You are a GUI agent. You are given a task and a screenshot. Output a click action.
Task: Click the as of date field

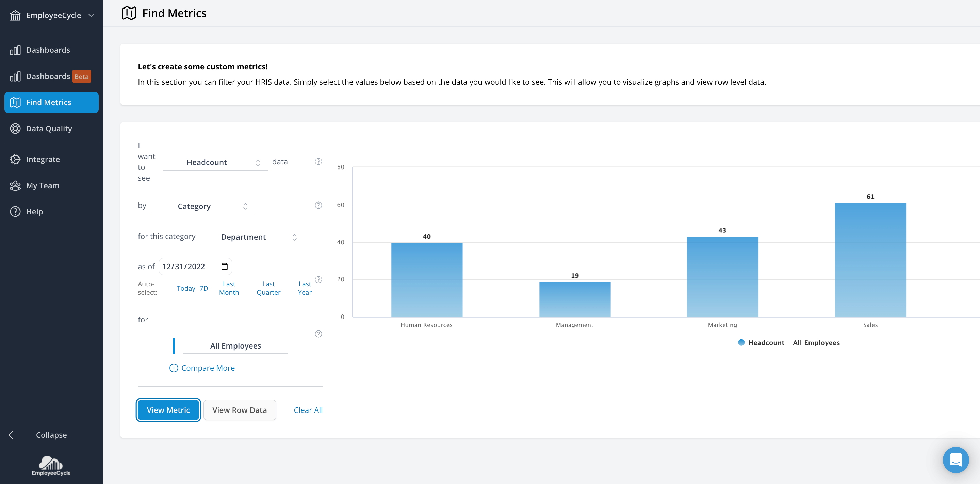[184, 267]
